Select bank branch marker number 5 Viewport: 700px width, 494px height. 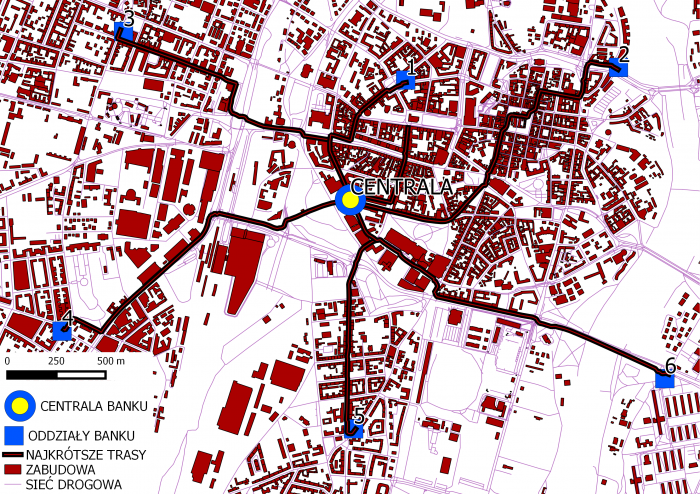(354, 429)
